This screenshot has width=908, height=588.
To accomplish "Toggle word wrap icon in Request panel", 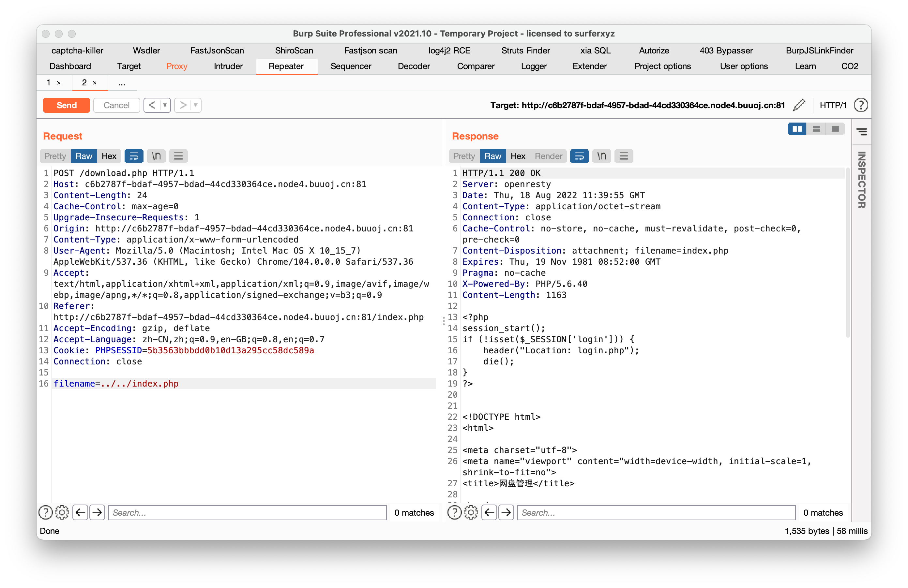I will tap(134, 156).
